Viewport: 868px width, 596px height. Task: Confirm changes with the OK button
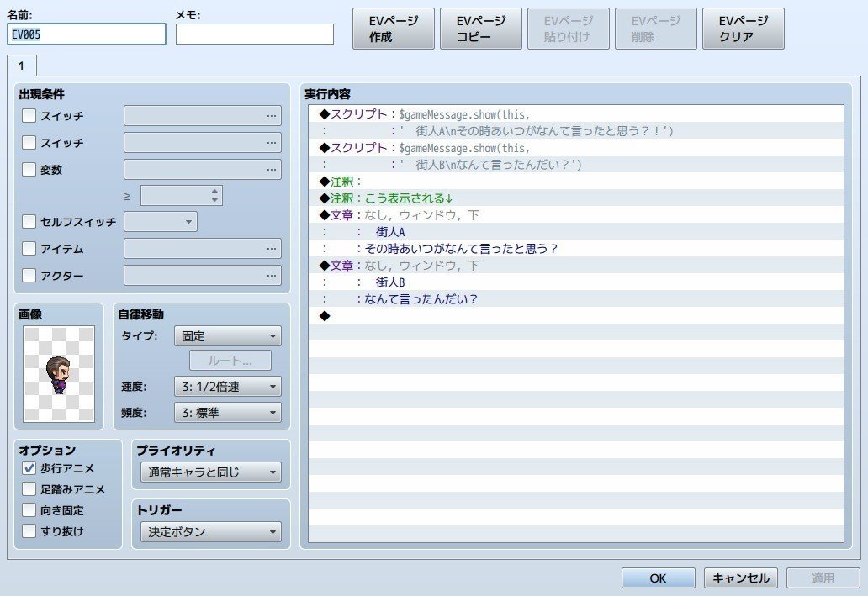tap(658, 578)
